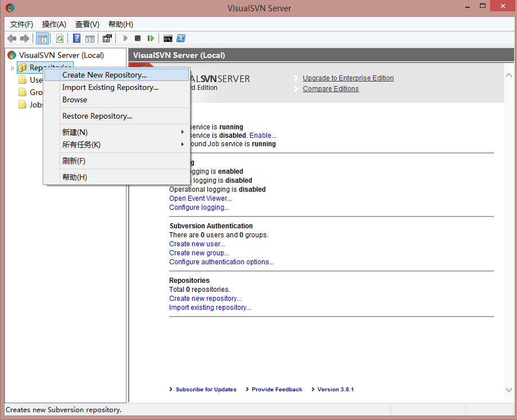The width and height of the screenshot is (517, 420).
Task: Click Create new repository... link
Action: coord(206,298)
